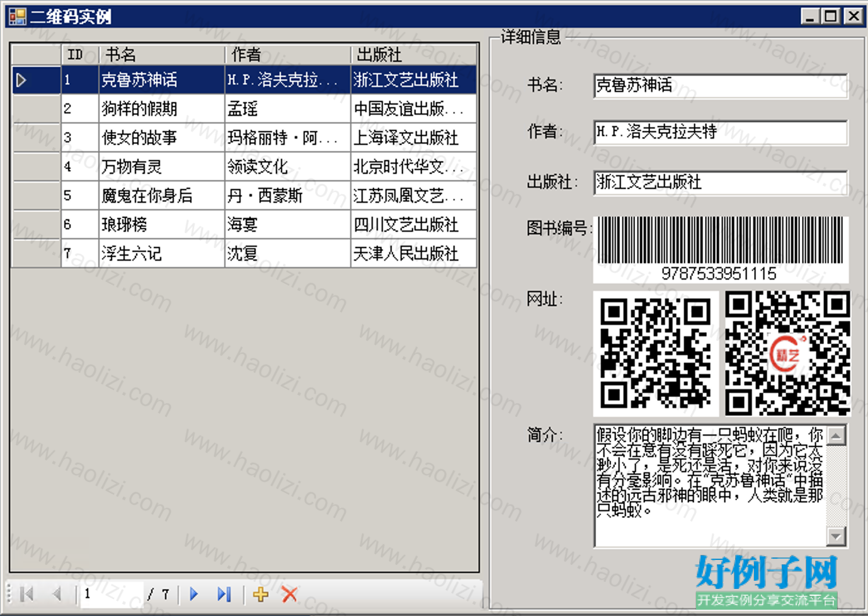This screenshot has width=868, height=616.
Task: Select the author cell 丹·西蒙斯
Action: point(288,196)
